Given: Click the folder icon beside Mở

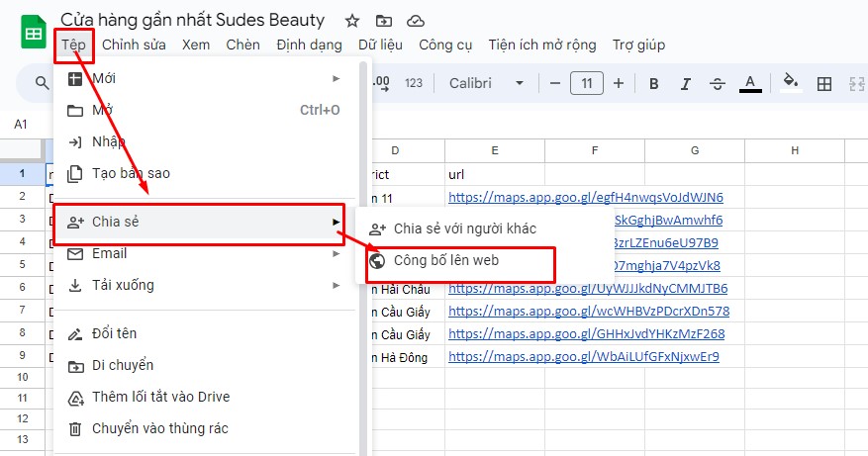Looking at the screenshot, I should click(x=75, y=111).
